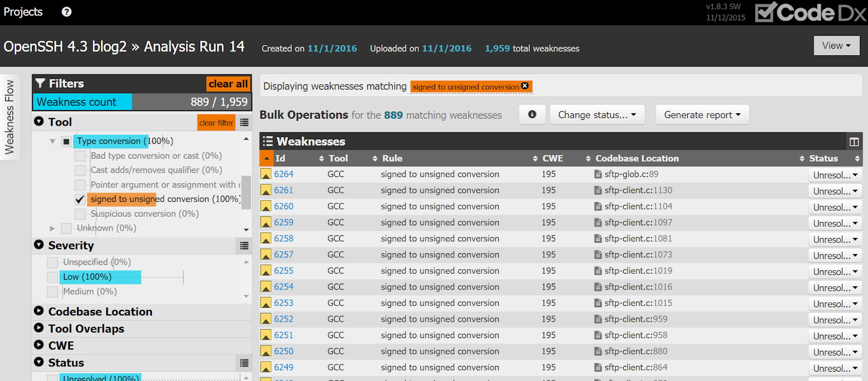Open the help question mark icon

click(67, 12)
